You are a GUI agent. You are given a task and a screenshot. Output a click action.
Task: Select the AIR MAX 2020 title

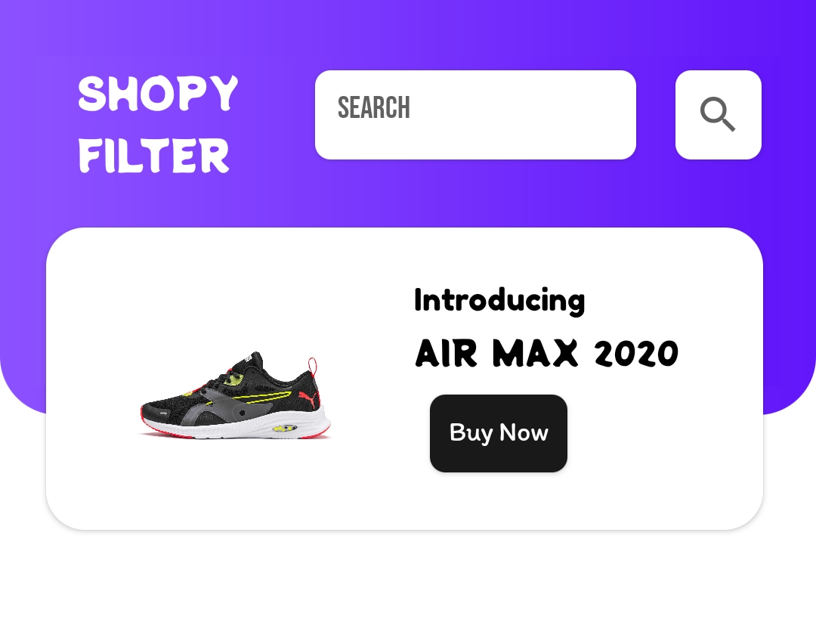click(546, 354)
